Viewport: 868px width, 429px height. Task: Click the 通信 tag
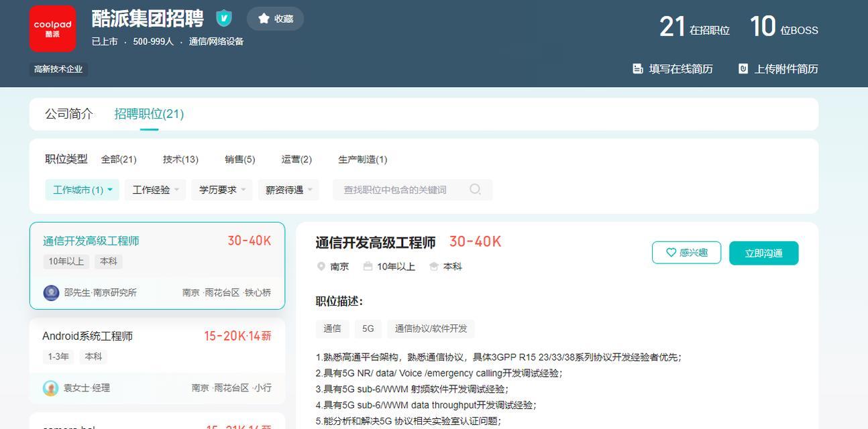click(x=332, y=328)
